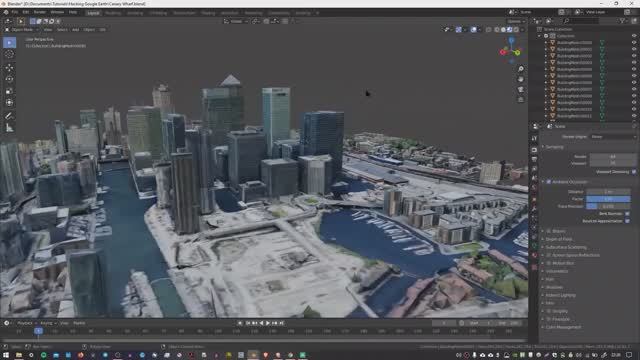Click the Sampling Render samples field
Screen dimensions: 640x360
coord(613,156)
